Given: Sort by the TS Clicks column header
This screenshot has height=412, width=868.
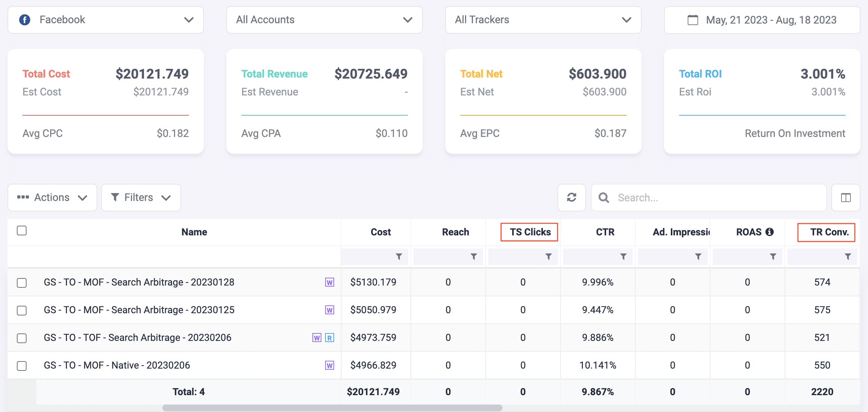Looking at the screenshot, I should [530, 232].
